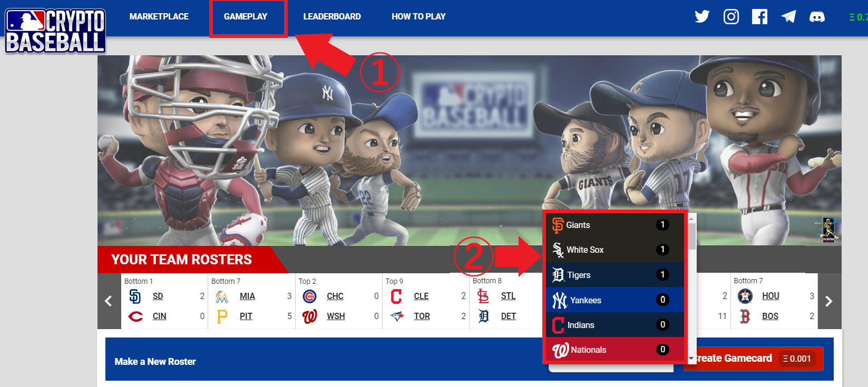Click the STL team link
868x387 pixels.
click(508, 296)
